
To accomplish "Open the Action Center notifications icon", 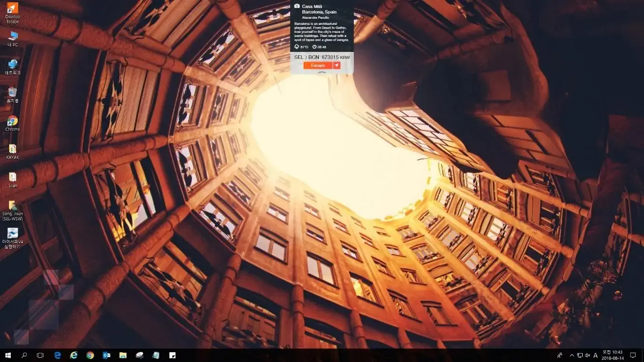I will coord(633,355).
